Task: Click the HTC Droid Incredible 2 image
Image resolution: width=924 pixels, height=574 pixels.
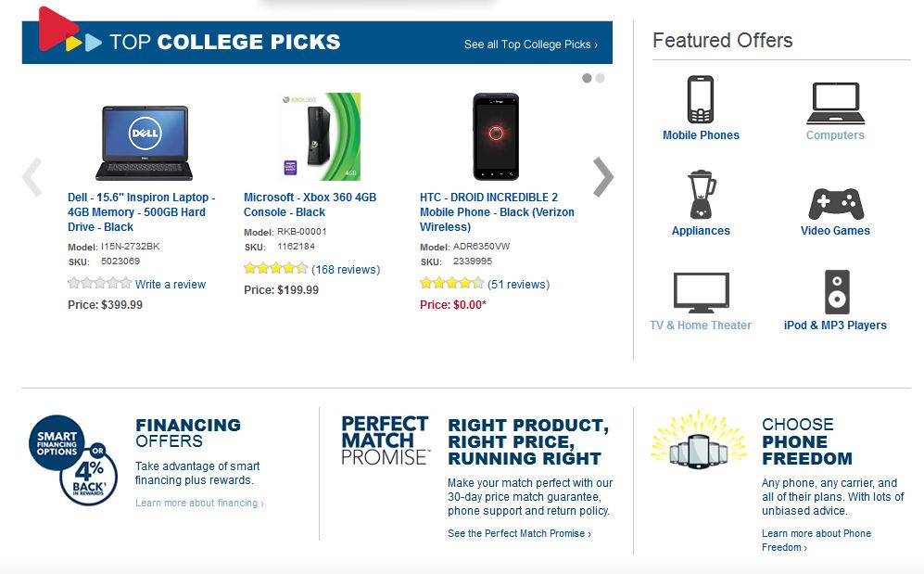Action: coord(496,136)
